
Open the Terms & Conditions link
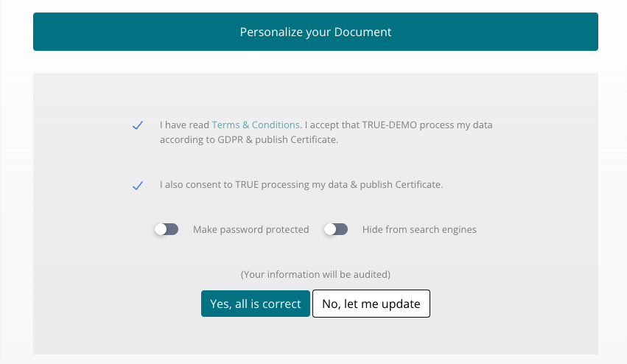[x=256, y=125]
